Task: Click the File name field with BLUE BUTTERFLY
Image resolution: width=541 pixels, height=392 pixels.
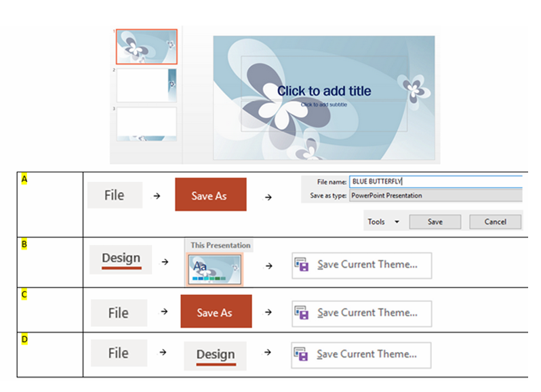Action: click(x=435, y=182)
